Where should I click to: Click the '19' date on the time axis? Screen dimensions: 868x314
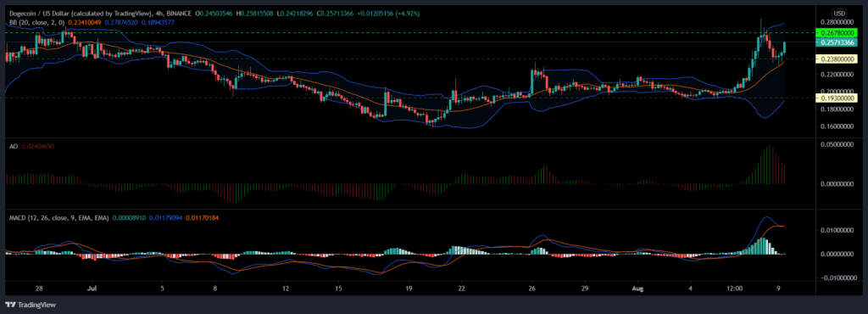pos(409,289)
